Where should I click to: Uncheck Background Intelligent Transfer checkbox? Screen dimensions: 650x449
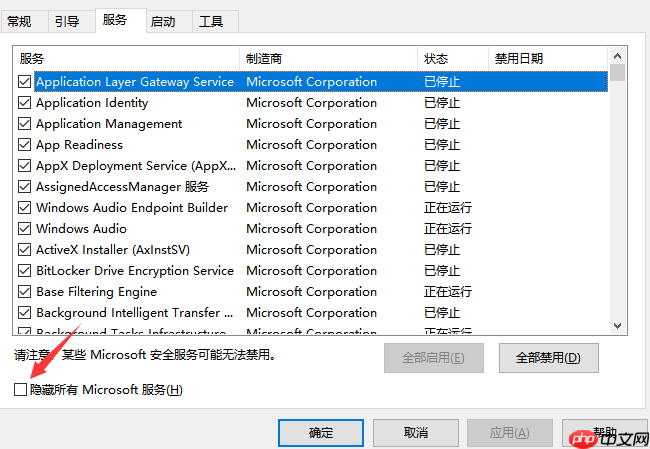pyautogui.click(x=24, y=313)
